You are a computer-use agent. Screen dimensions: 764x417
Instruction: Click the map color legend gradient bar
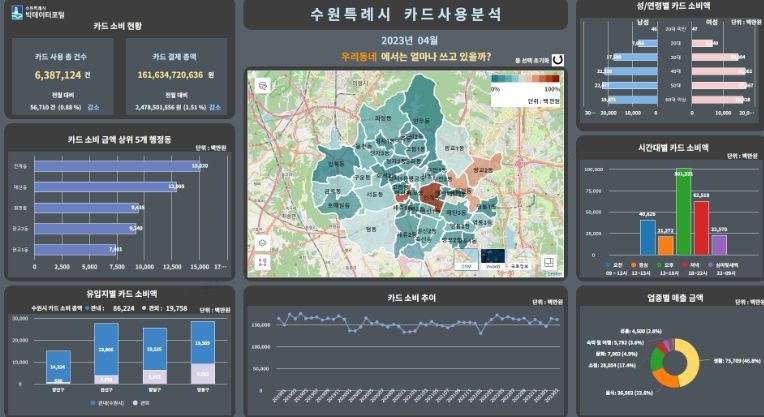[x=518, y=80]
